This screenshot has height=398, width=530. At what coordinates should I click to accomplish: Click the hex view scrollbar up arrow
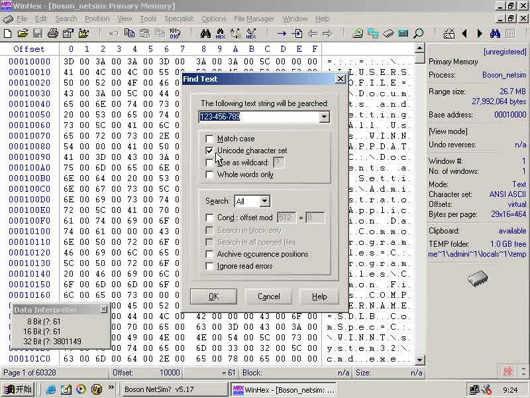(x=419, y=48)
